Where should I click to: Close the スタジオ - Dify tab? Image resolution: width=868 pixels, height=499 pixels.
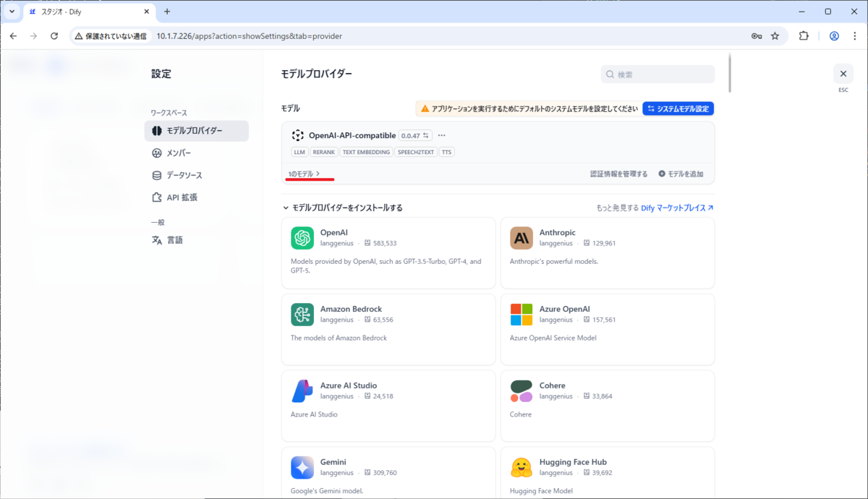pos(145,12)
